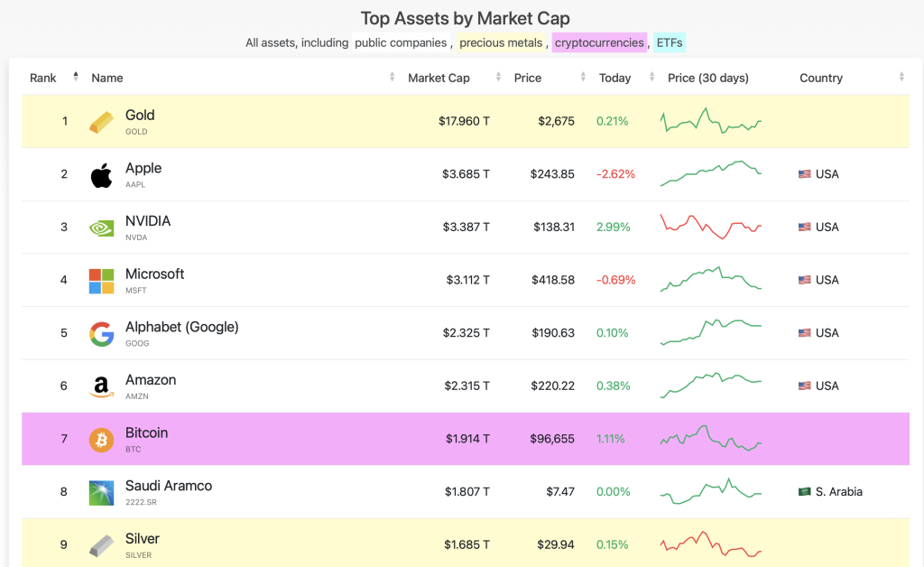Click the Bitcoin coin icon
Image resolution: width=924 pixels, height=567 pixels.
[x=101, y=440]
